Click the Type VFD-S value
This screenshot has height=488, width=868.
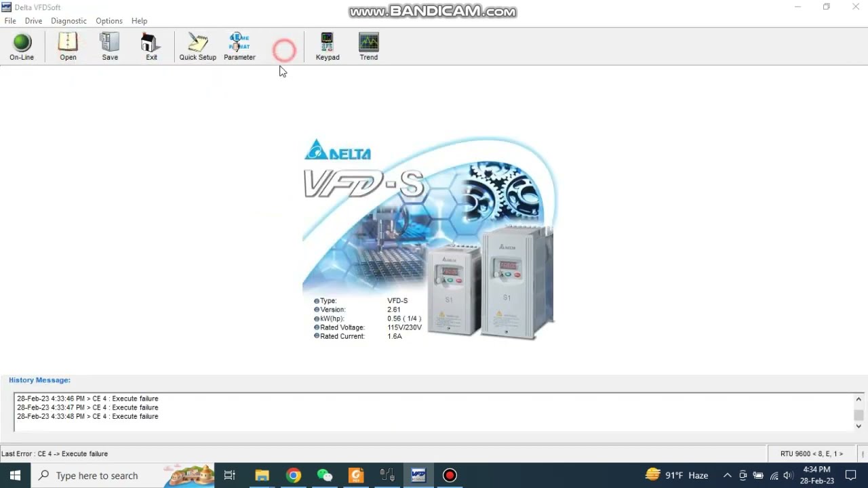pos(397,301)
